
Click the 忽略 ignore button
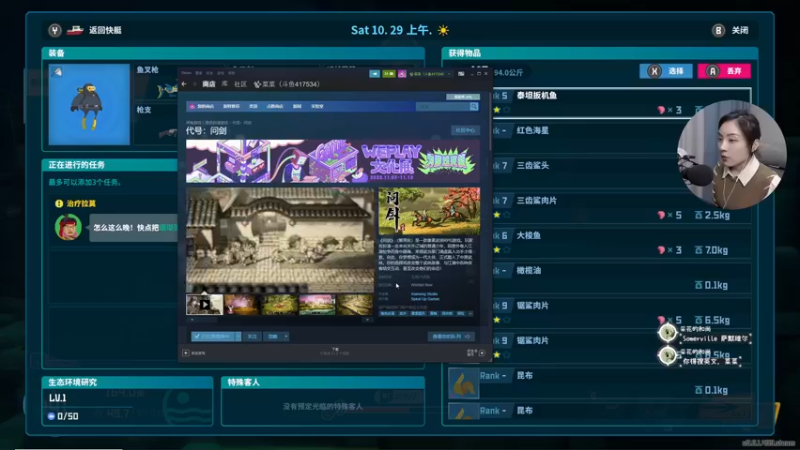(273, 336)
